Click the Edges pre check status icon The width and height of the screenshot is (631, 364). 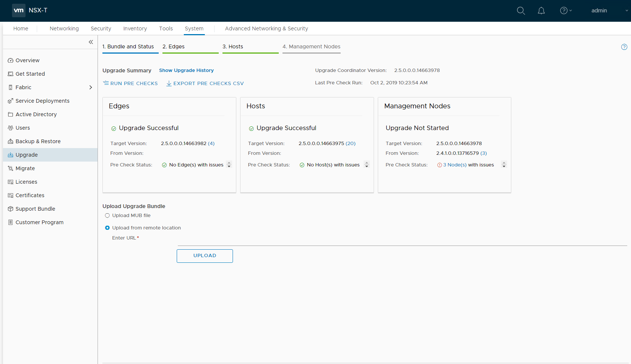pos(164,165)
